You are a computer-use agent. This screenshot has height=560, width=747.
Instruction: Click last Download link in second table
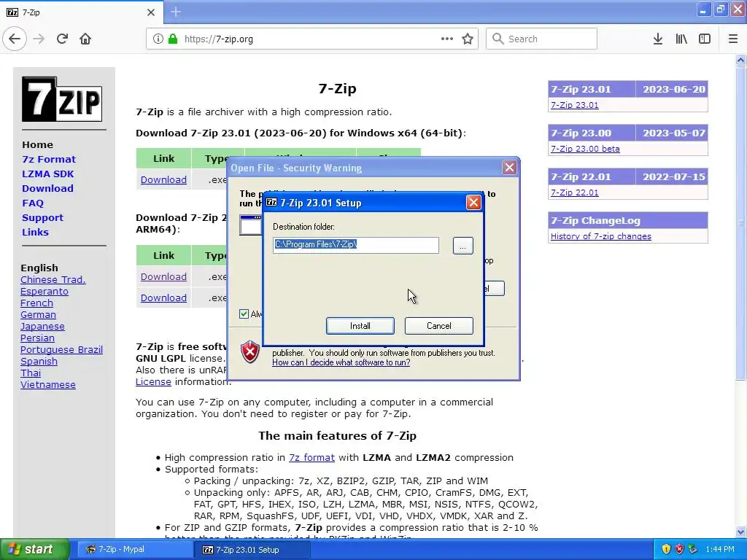tap(163, 297)
